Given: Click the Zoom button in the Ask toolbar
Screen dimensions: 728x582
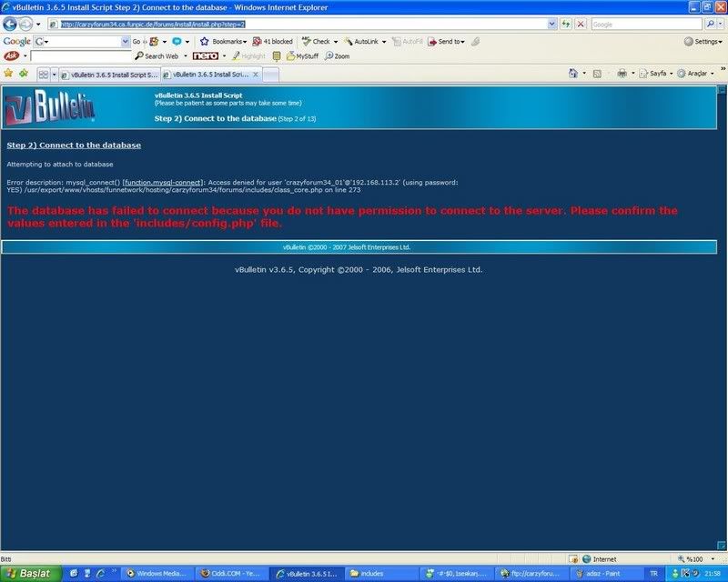Looking at the screenshot, I should point(338,56).
